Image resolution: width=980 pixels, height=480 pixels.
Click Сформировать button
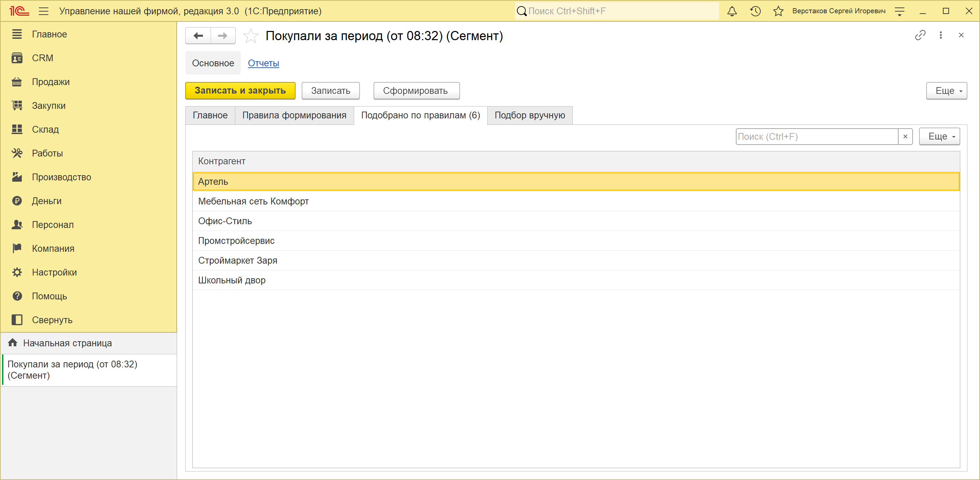point(416,90)
